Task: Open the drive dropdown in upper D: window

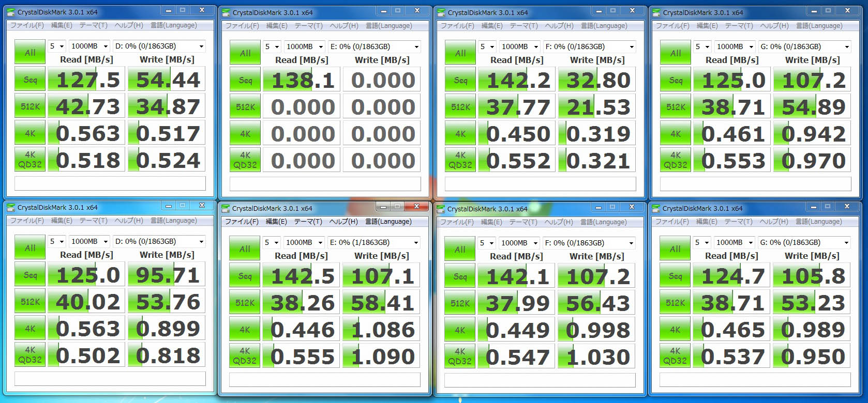Action: 159,46
